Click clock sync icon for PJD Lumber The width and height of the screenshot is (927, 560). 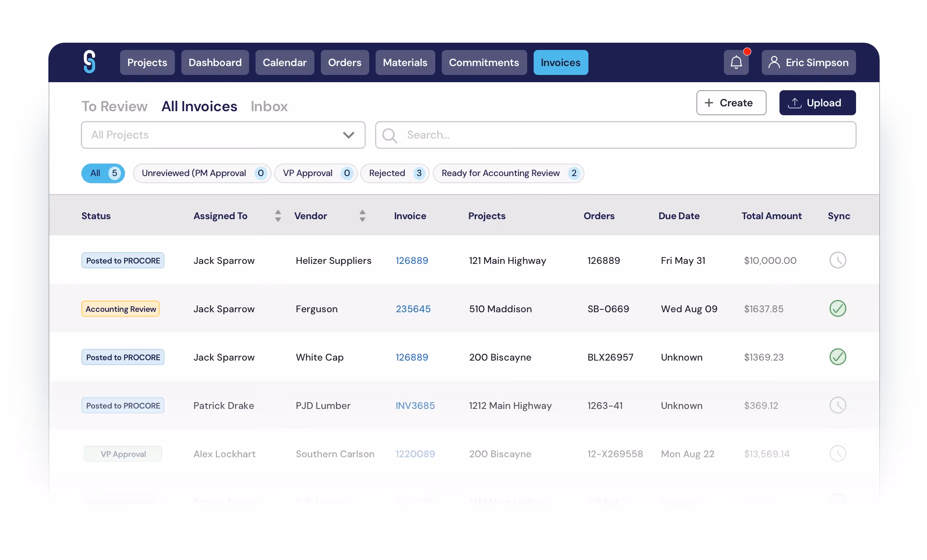pos(838,405)
